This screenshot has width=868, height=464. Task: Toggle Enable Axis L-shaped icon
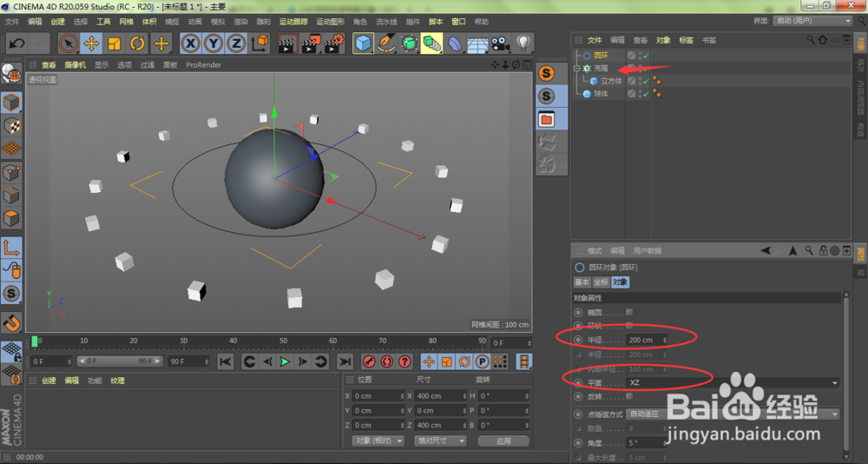(x=11, y=248)
